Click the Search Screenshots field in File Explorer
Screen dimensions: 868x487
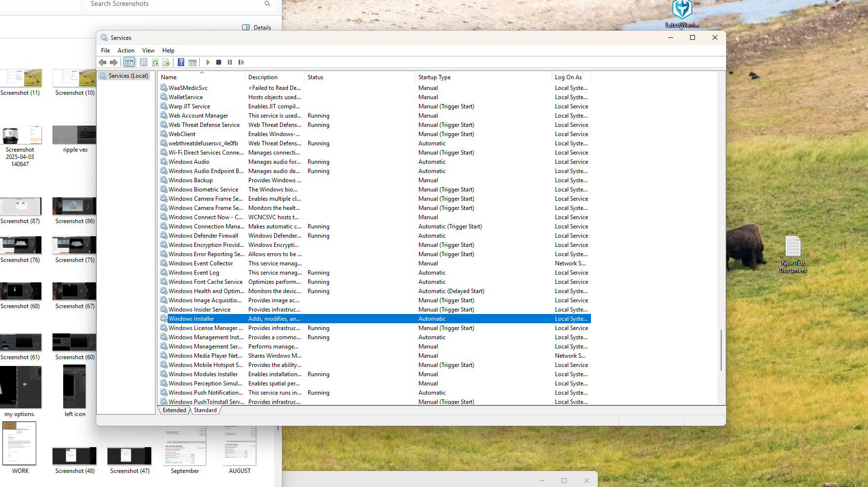click(180, 4)
